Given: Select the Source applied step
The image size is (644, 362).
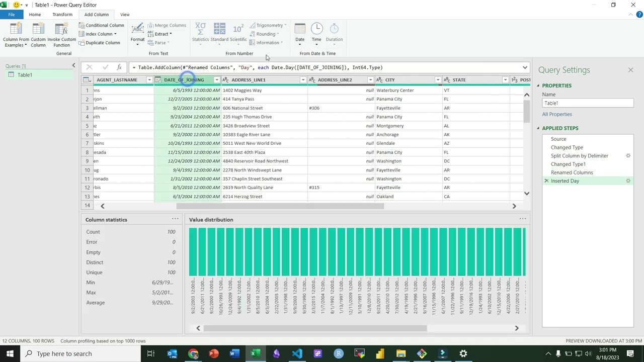Looking at the screenshot, I should pyautogui.click(x=558, y=139).
